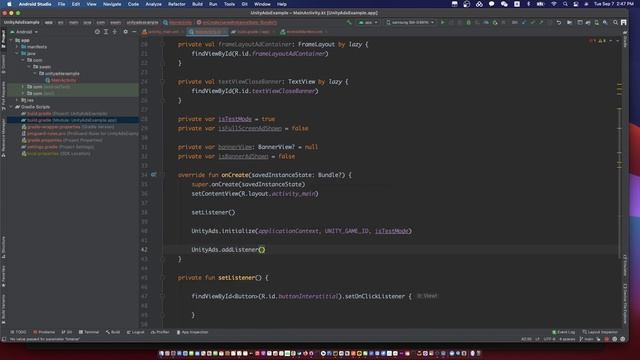Screen dimensions: 640x360
Task: Click the Undo arrow in toolbar
Action: click(x=559, y=22)
